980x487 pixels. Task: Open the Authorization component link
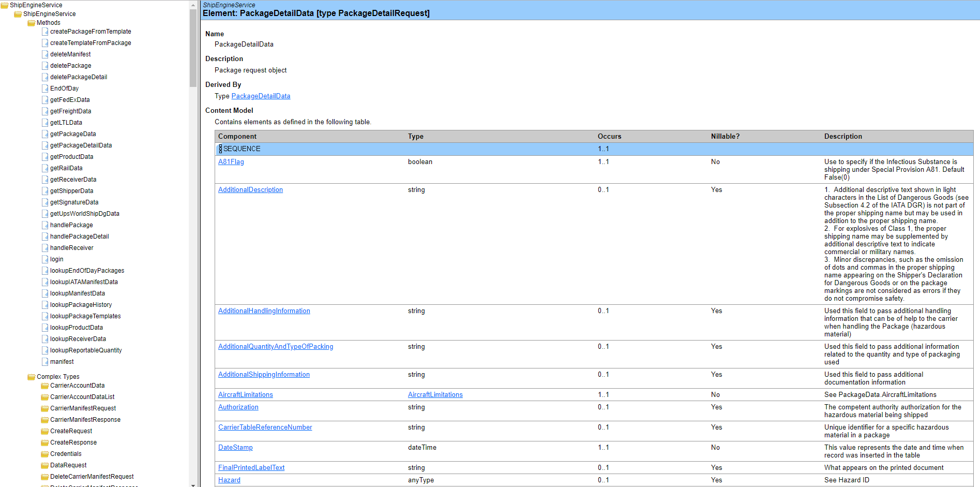(238, 407)
